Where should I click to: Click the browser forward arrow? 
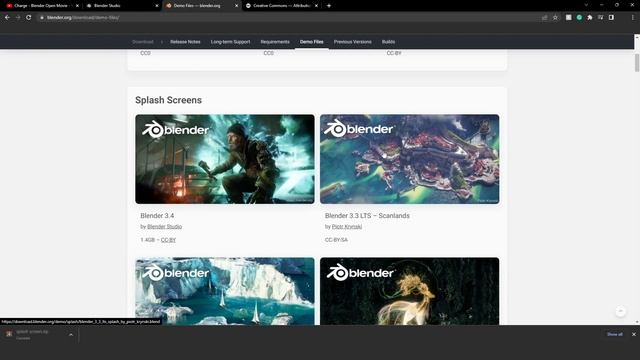18,18
